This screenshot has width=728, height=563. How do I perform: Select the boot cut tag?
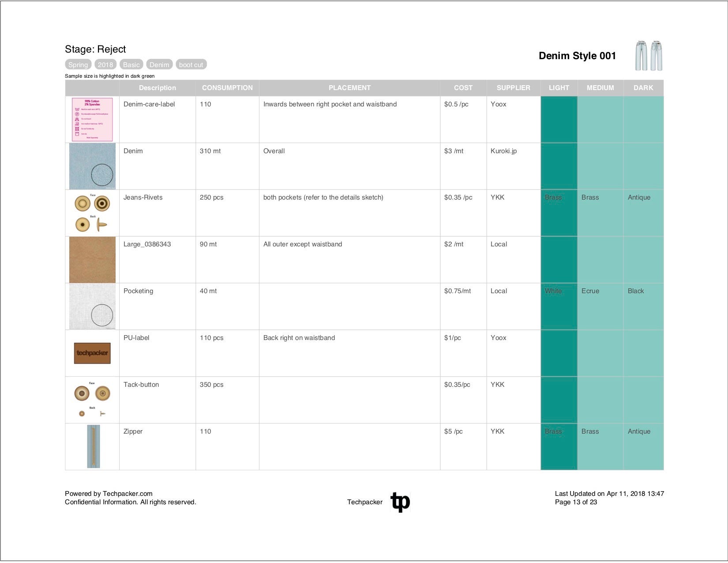(x=191, y=64)
